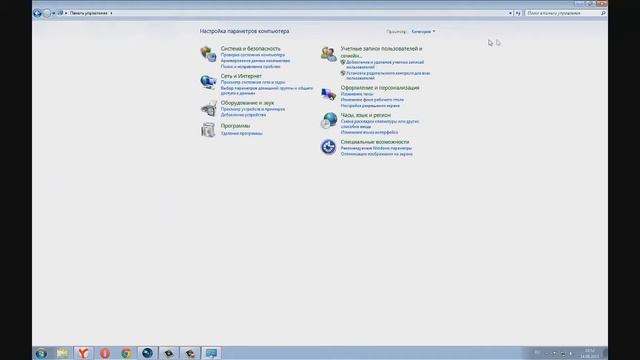Click the Back navigation arrow

37,13
